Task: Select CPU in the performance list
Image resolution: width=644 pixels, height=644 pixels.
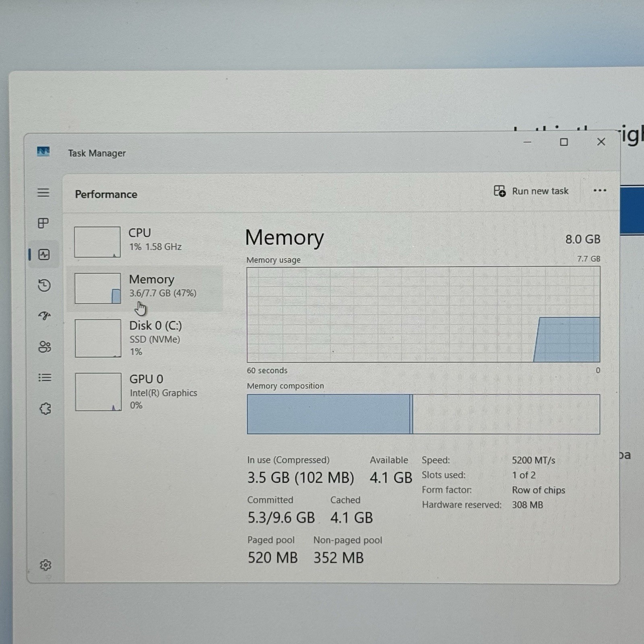Action: [x=145, y=242]
